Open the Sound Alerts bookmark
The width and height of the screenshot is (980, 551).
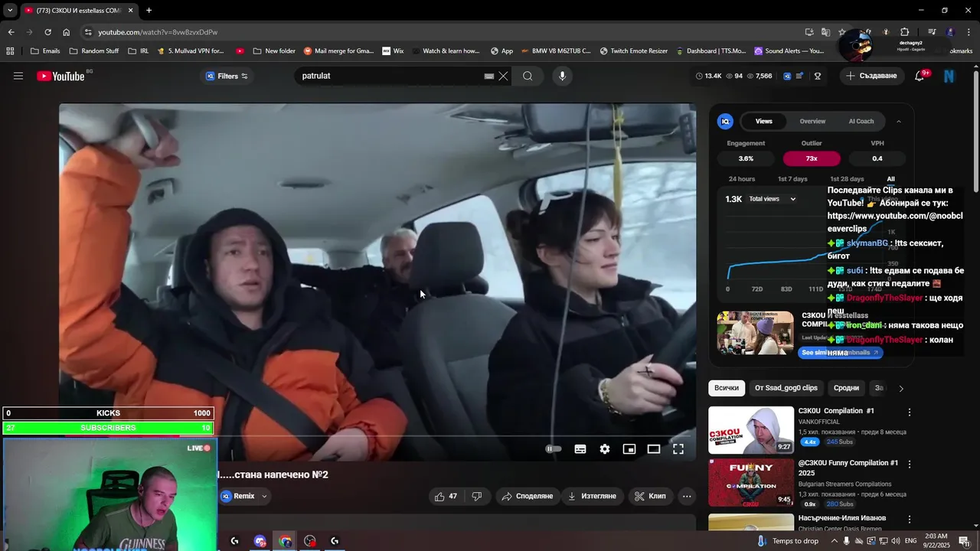tap(789, 51)
